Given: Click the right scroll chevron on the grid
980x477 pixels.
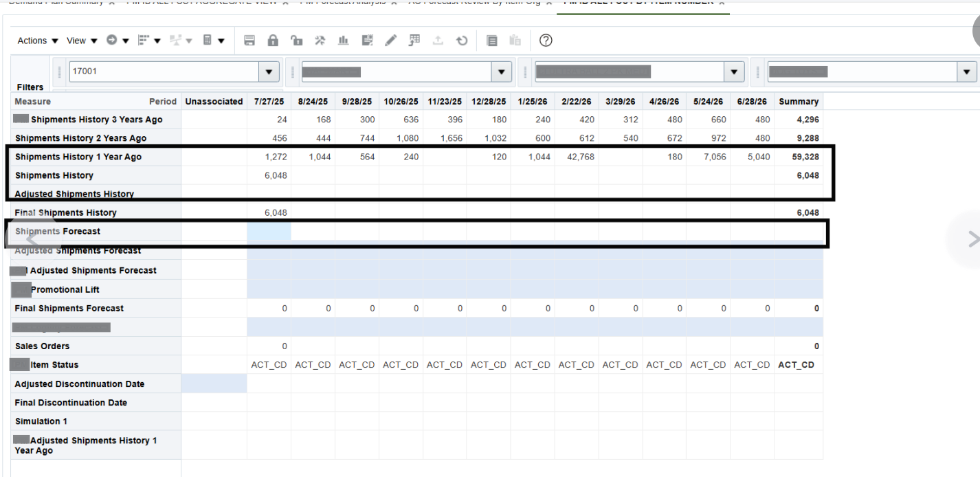Looking at the screenshot, I should pos(973,239).
